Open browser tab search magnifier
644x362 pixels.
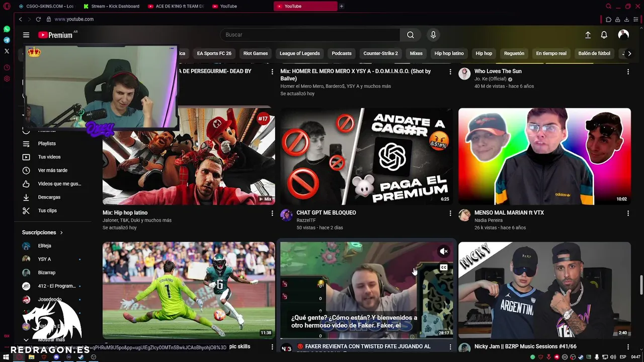[x=608, y=6]
